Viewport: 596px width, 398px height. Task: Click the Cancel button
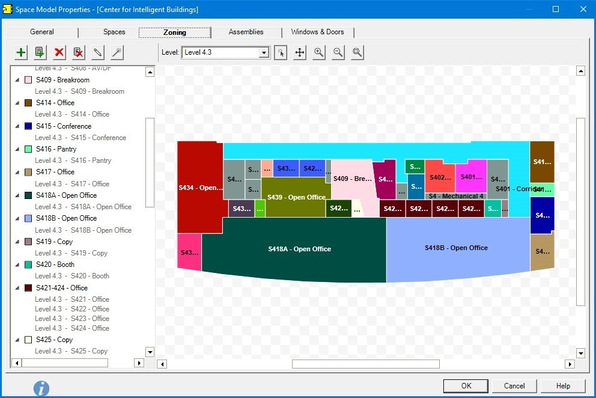[514, 386]
